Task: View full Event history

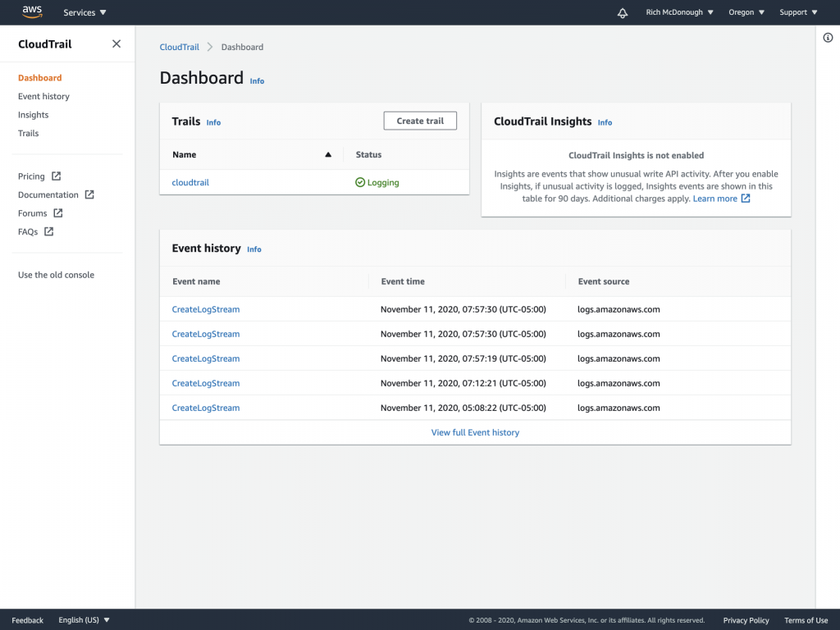Action: coord(475,432)
